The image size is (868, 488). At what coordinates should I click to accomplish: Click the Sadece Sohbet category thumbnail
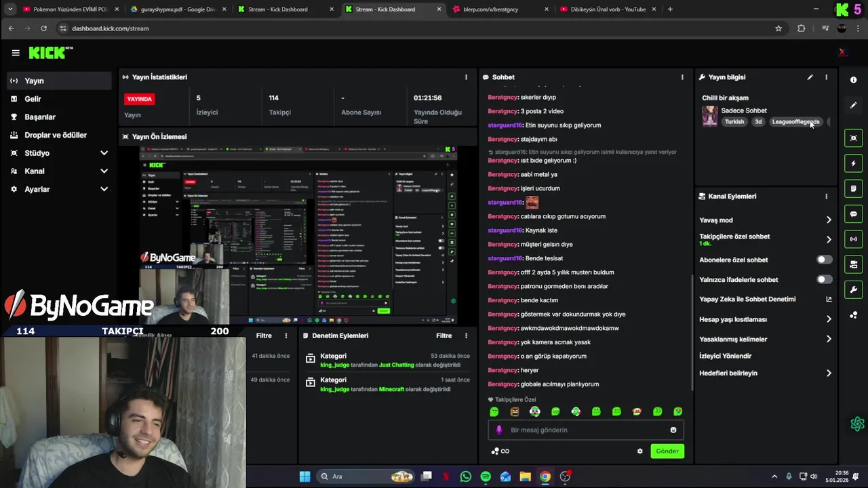pyautogui.click(x=709, y=116)
